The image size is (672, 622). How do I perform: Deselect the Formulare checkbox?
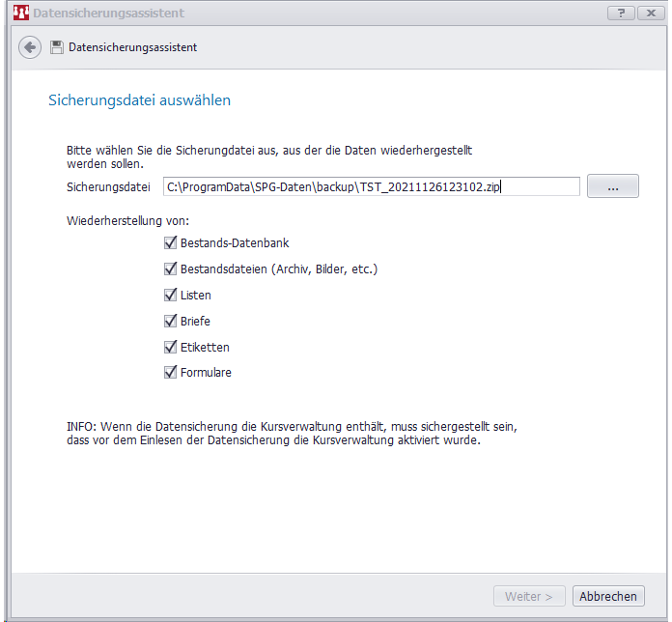tap(171, 372)
